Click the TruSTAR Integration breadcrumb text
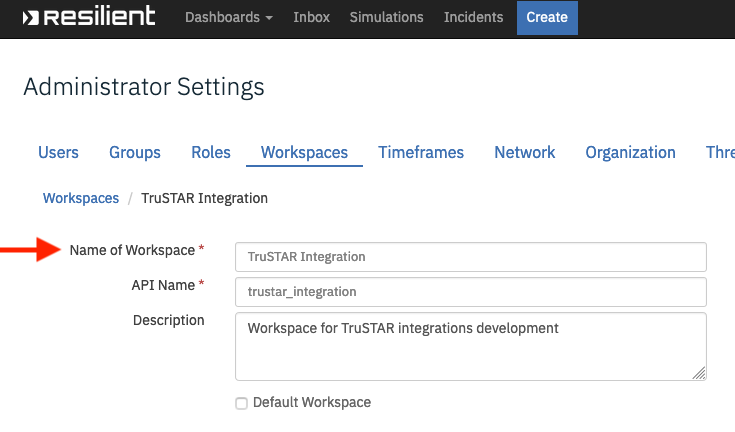Screen dimensions: 735x432 pyautogui.click(x=204, y=198)
